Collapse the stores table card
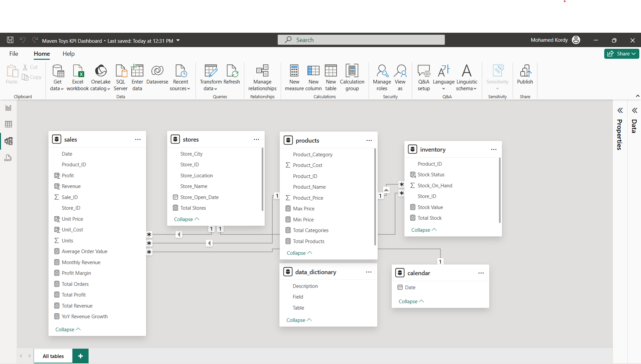Screen dimensions: 641x364 186,219
